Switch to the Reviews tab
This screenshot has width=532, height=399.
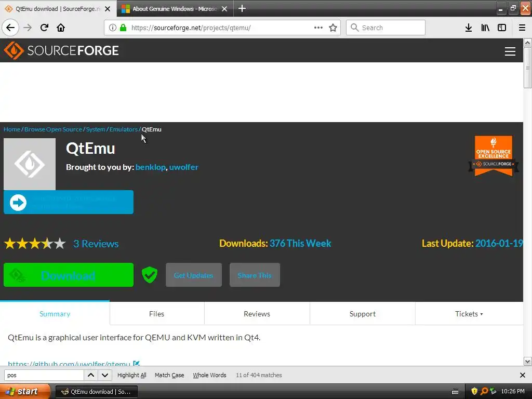pyautogui.click(x=257, y=314)
